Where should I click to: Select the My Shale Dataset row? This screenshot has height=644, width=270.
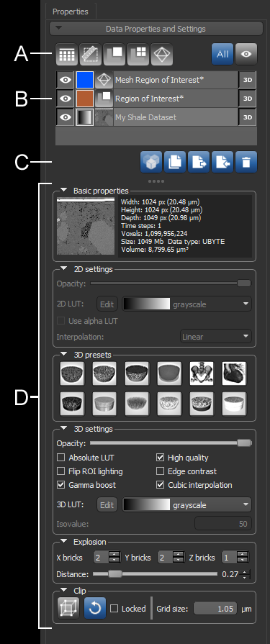click(x=156, y=117)
